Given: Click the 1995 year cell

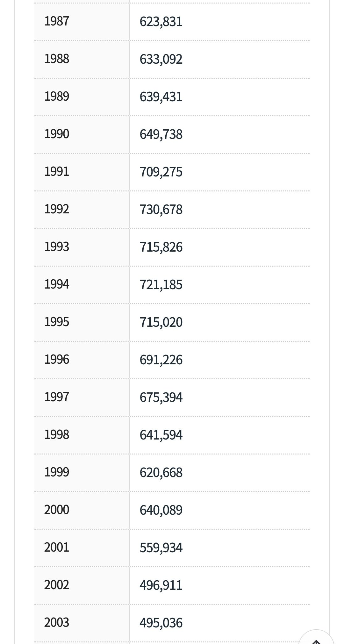Looking at the screenshot, I should 82,322.
